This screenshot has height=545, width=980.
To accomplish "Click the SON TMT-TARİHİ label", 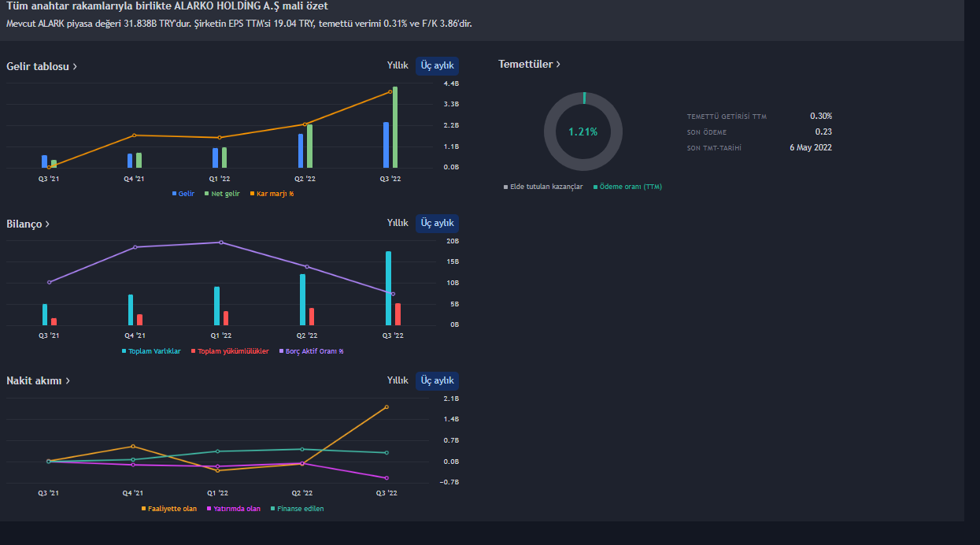I will point(715,148).
